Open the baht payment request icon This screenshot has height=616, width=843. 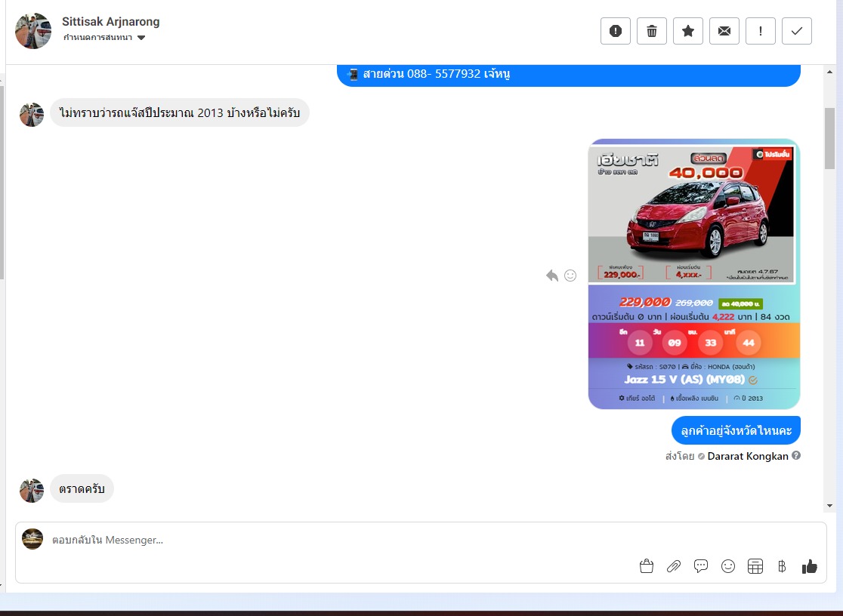782,566
